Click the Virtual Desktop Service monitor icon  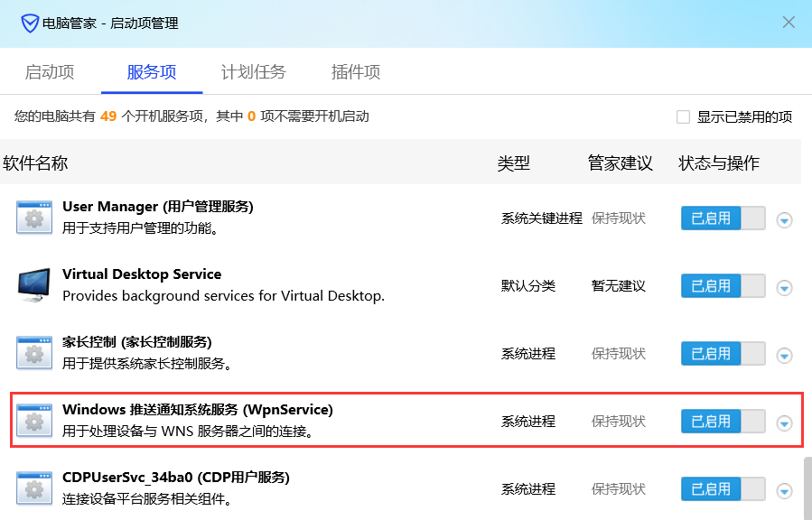34,285
